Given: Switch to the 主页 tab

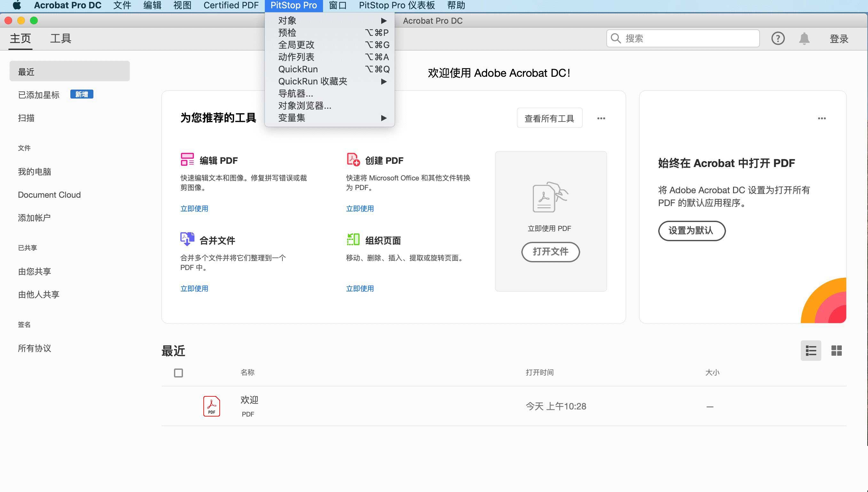Looking at the screenshot, I should tap(20, 38).
